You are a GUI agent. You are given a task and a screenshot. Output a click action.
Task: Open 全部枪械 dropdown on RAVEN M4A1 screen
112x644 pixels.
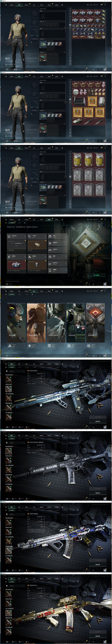(17, 443)
